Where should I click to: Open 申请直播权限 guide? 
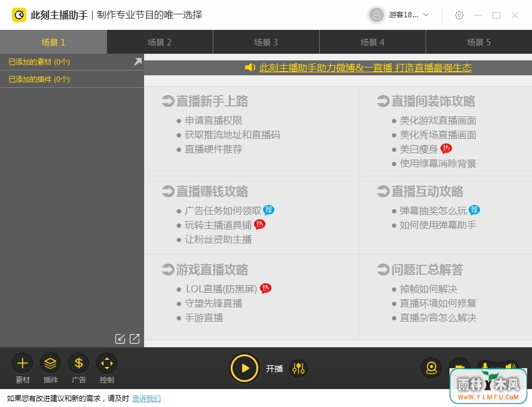coord(213,120)
